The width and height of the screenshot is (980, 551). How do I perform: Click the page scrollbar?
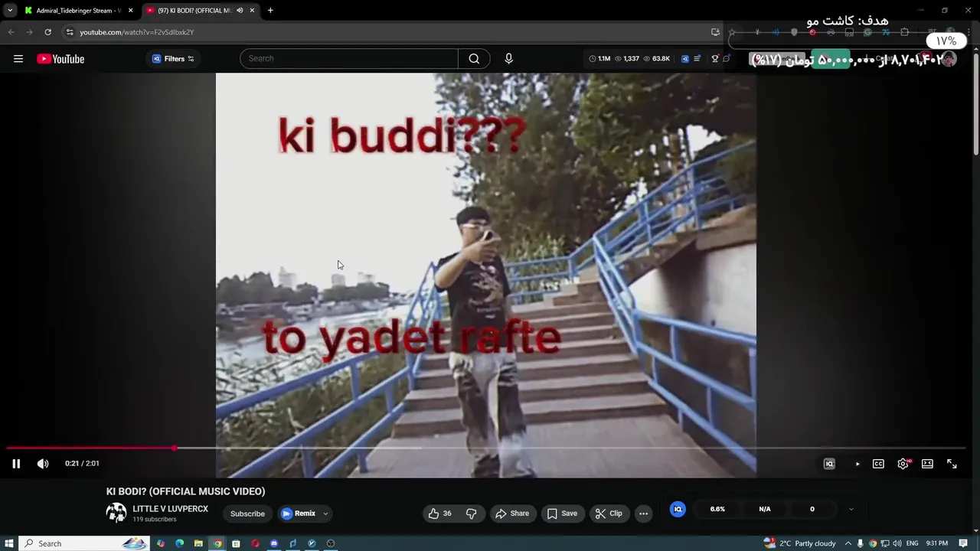coord(975,103)
